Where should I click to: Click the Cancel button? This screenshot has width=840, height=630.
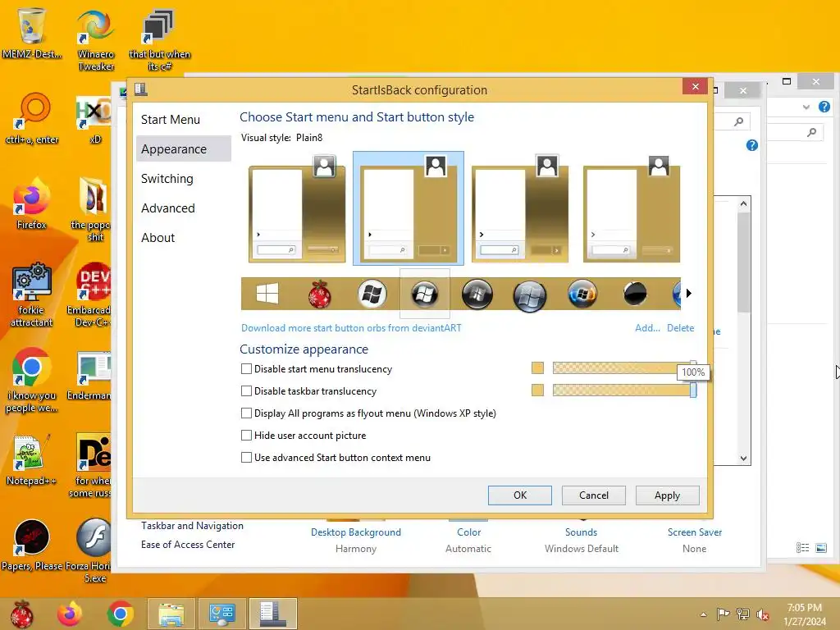click(594, 495)
